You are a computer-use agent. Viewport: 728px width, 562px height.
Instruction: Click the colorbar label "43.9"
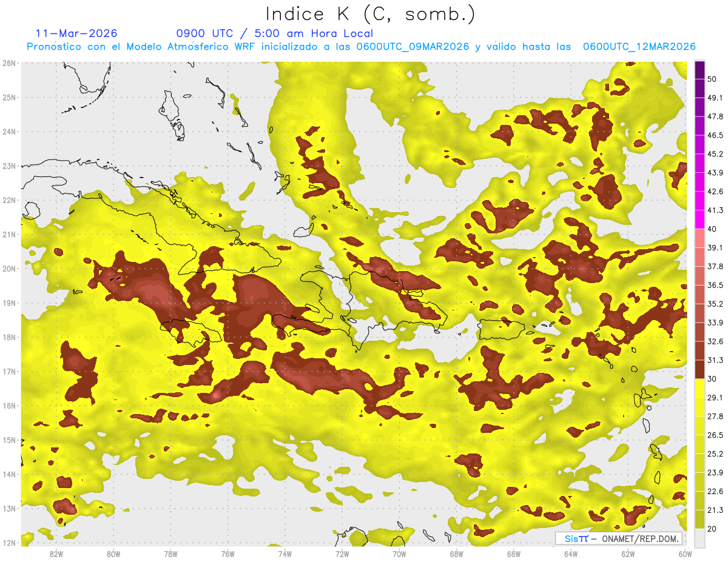point(715,173)
